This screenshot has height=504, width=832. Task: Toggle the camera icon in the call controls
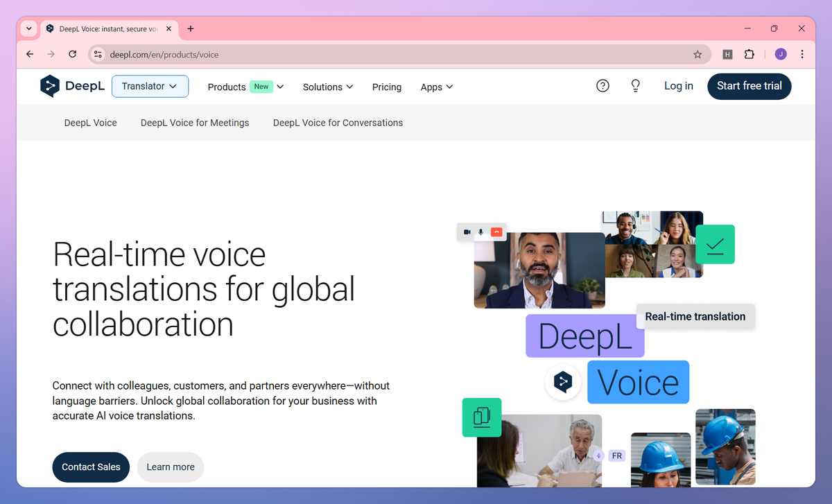(467, 232)
